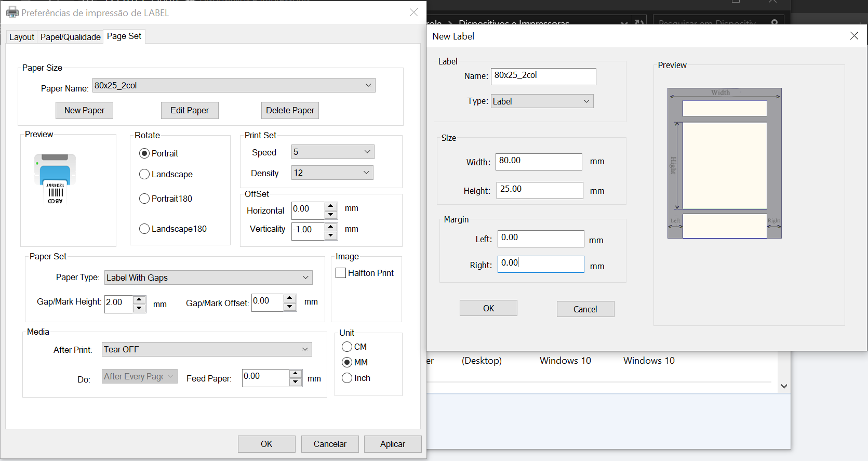Click the Verticality offset value field
This screenshot has height=461, width=868.
[308, 231]
